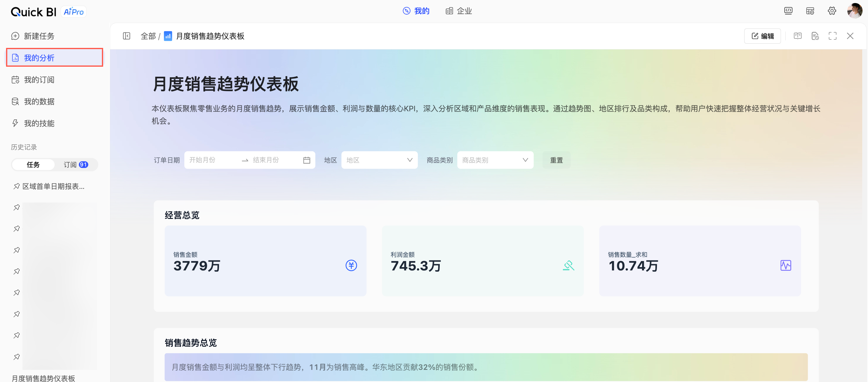Select the 订阅 history tab
The height and width of the screenshot is (382, 868).
click(76, 165)
